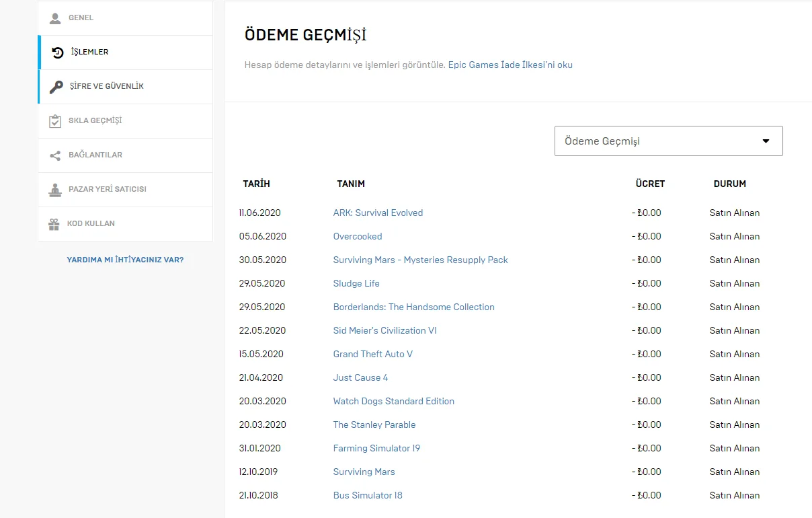This screenshot has height=518, width=812.
Task: Open The Stanley Parable link
Action: [374, 424]
